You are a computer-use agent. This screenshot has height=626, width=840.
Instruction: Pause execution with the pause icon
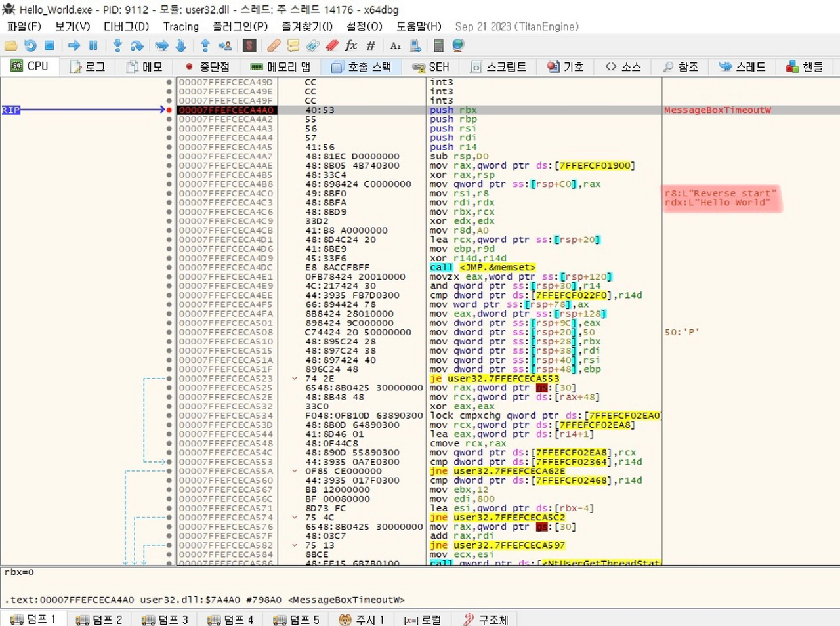click(x=93, y=45)
